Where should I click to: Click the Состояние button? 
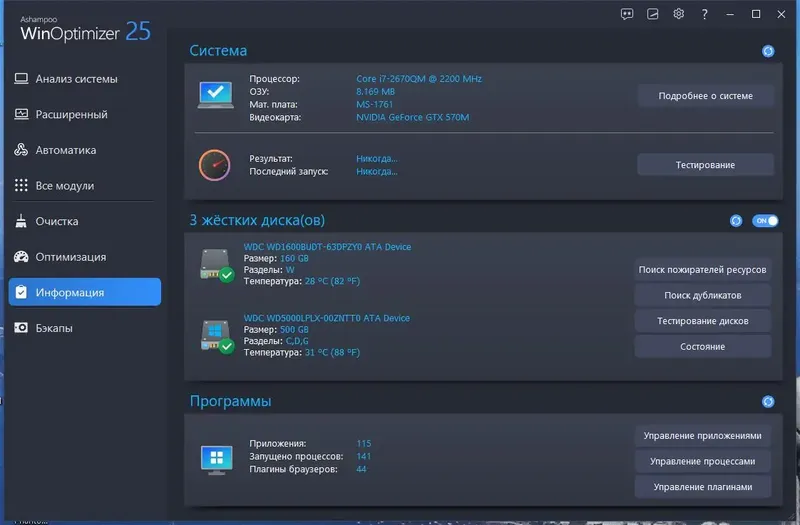pos(703,347)
